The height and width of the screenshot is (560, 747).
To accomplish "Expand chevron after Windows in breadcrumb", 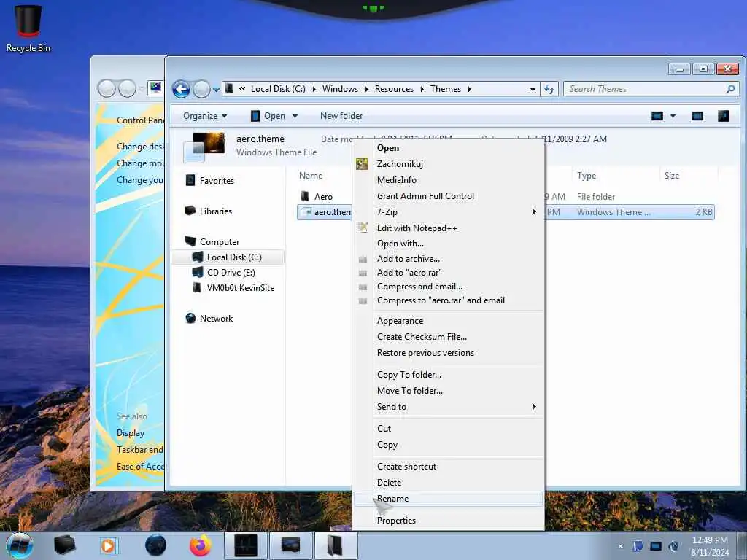I will (x=366, y=89).
